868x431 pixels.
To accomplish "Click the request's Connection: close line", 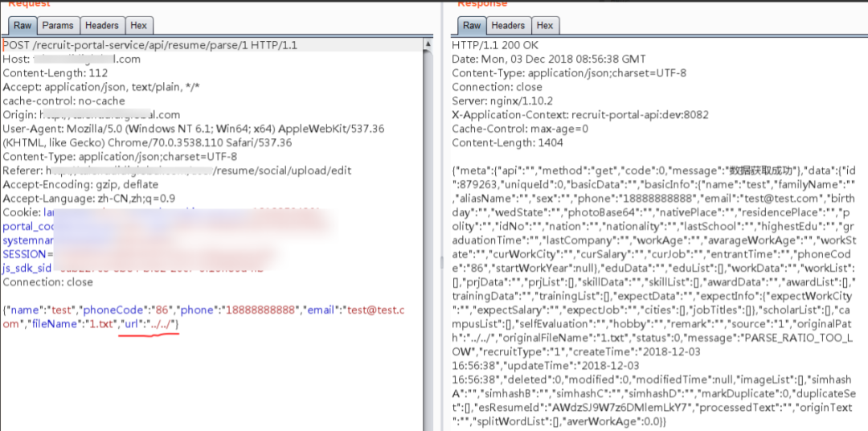I will click(47, 282).
